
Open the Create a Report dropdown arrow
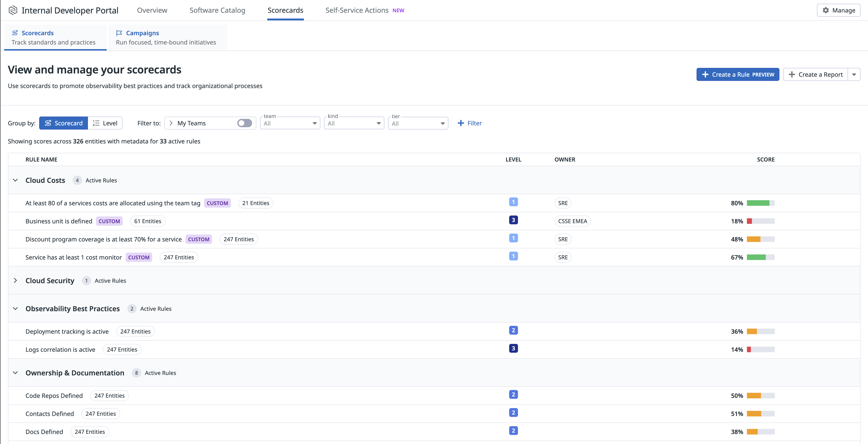(854, 74)
